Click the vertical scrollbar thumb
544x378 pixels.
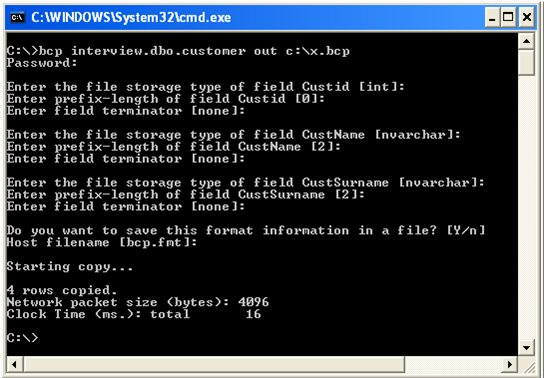click(x=526, y=62)
